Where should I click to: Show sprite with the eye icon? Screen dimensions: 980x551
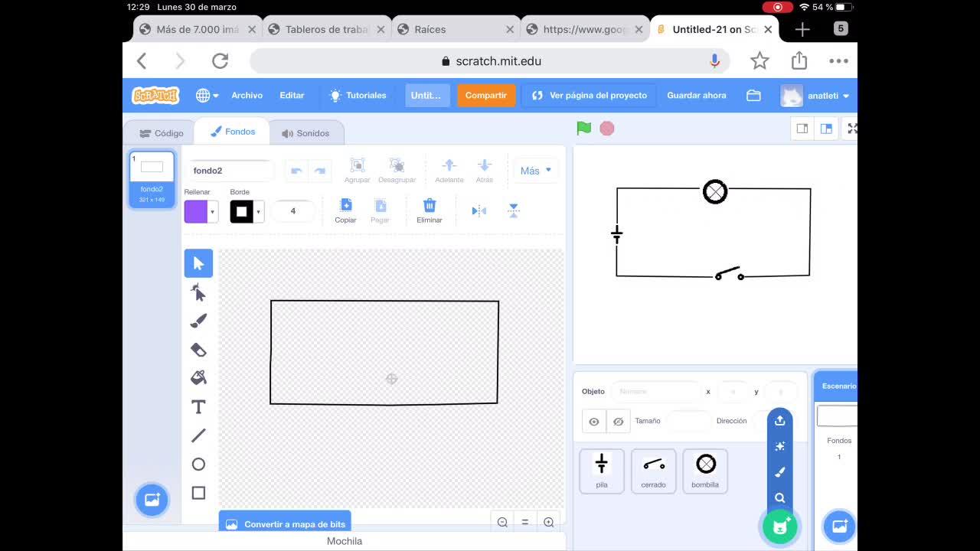[x=594, y=422]
